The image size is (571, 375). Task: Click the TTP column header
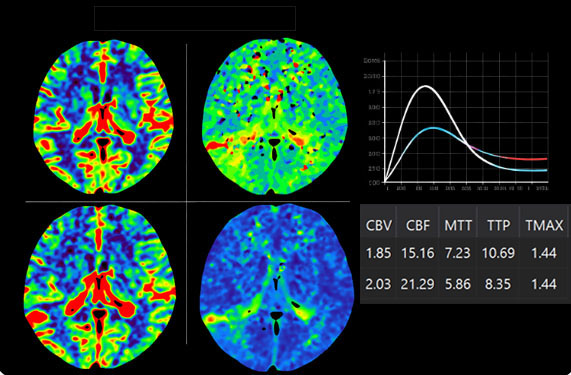pos(498,226)
